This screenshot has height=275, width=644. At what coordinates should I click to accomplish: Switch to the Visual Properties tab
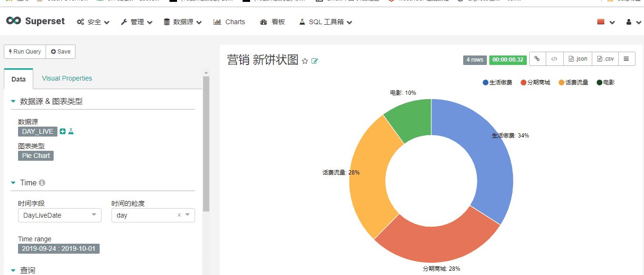coord(66,78)
